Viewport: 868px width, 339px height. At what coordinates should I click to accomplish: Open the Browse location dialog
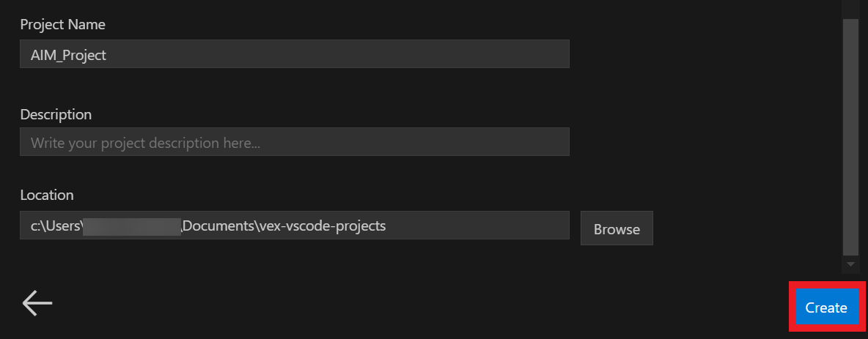click(x=617, y=228)
